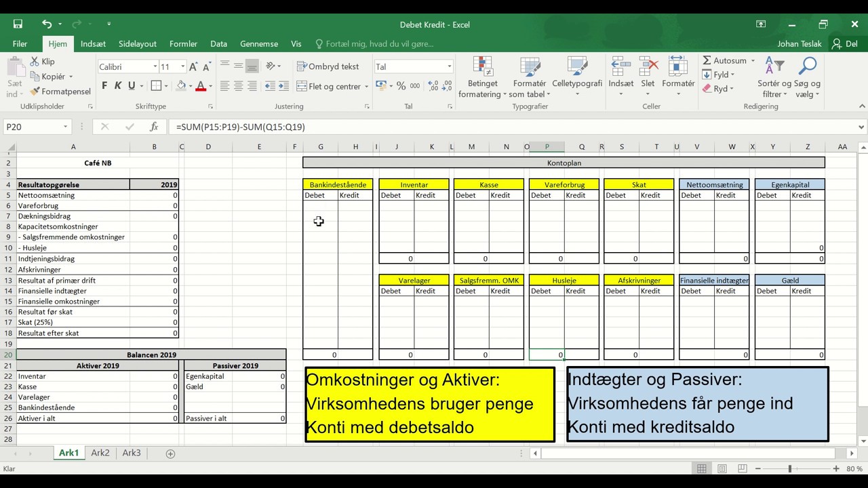Screen dimensions: 868x488
Task: Open Søg og vælg magnifier menu
Action: click(808, 78)
